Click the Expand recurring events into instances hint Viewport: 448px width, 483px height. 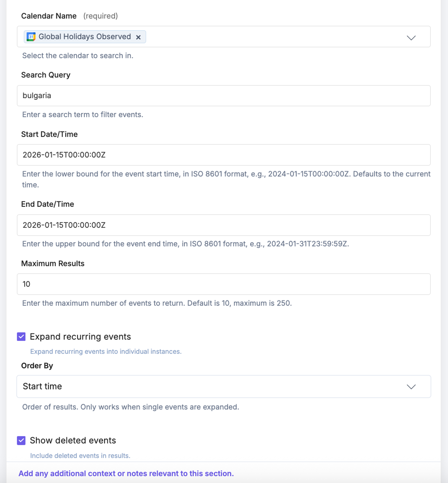tap(106, 352)
